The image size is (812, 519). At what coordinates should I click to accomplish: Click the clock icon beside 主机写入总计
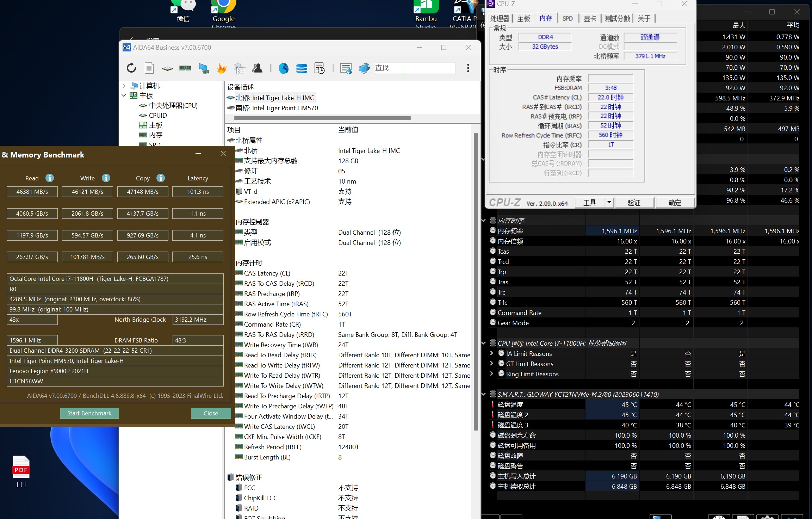[x=493, y=476]
